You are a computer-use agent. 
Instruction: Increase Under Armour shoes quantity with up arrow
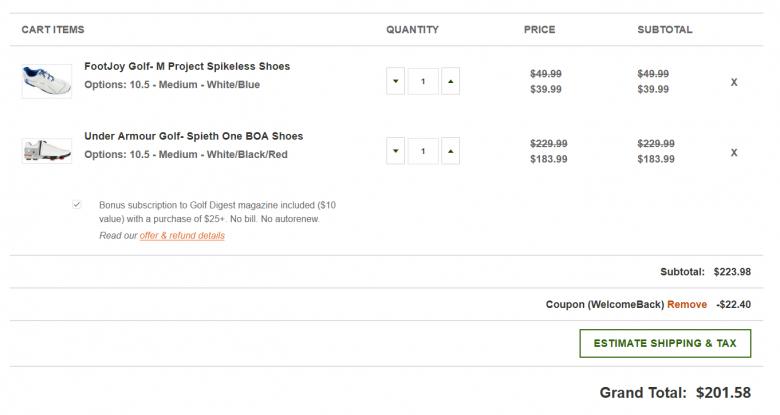[449, 151]
